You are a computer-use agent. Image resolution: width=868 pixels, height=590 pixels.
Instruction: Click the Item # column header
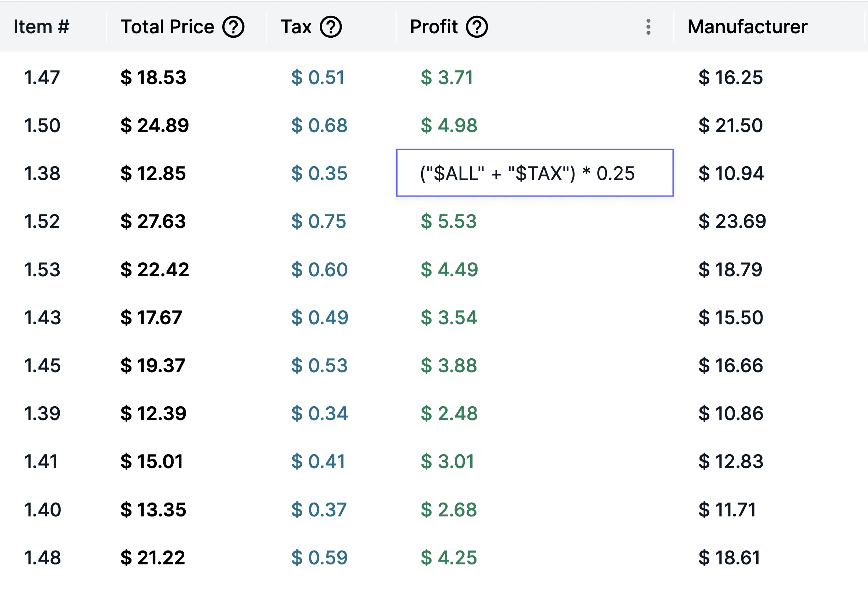pyautogui.click(x=41, y=27)
